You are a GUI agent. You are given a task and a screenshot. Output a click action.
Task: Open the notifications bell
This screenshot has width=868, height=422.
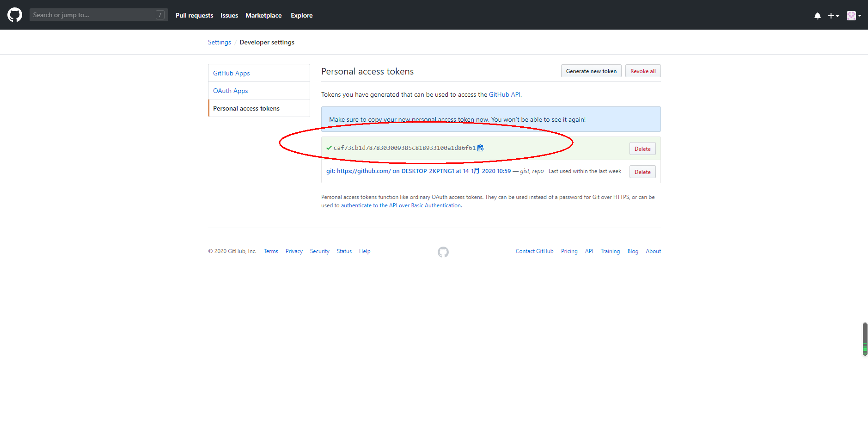click(x=817, y=16)
